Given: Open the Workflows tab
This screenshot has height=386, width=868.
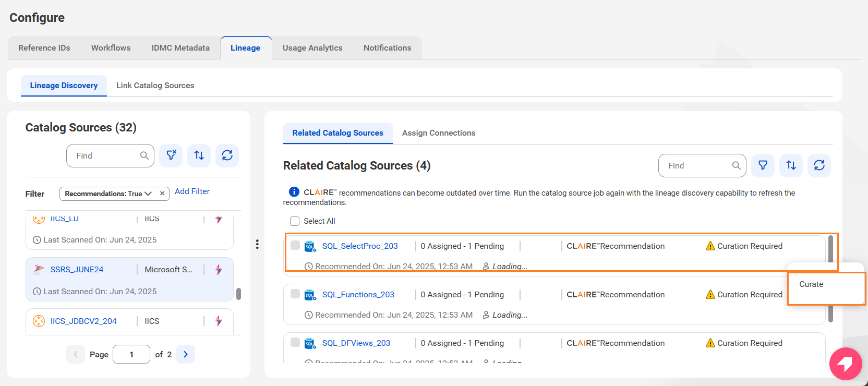Looking at the screenshot, I should click(111, 47).
